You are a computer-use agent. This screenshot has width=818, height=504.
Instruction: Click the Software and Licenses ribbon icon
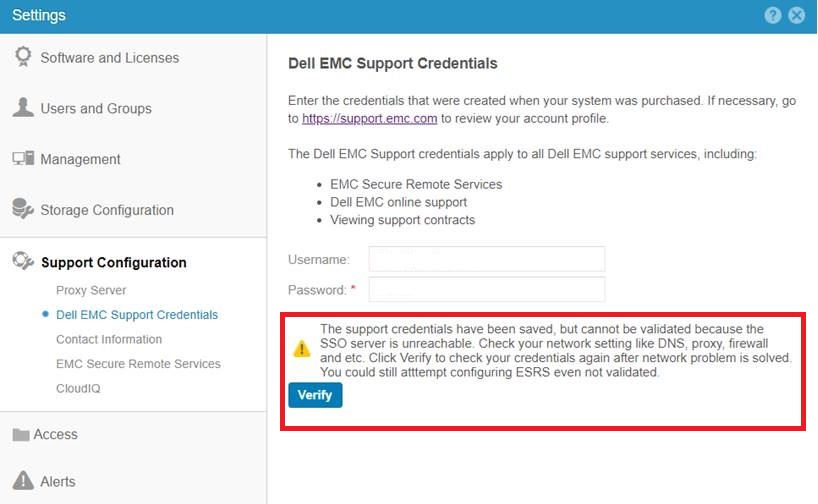pyautogui.click(x=23, y=57)
